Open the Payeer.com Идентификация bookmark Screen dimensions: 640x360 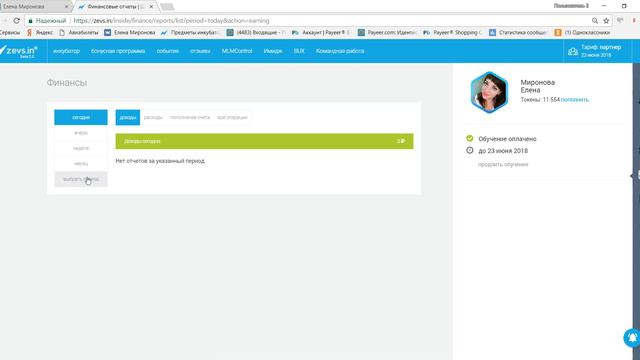pos(387,32)
